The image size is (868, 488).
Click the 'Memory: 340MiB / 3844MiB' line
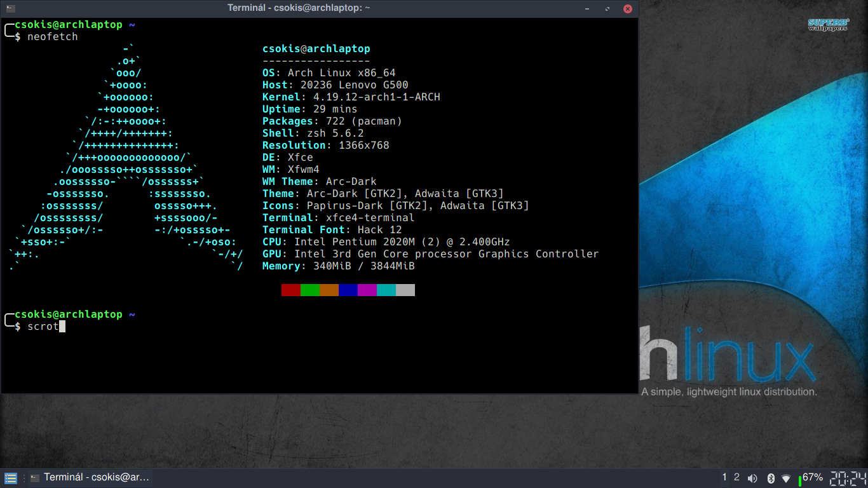[x=339, y=266]
